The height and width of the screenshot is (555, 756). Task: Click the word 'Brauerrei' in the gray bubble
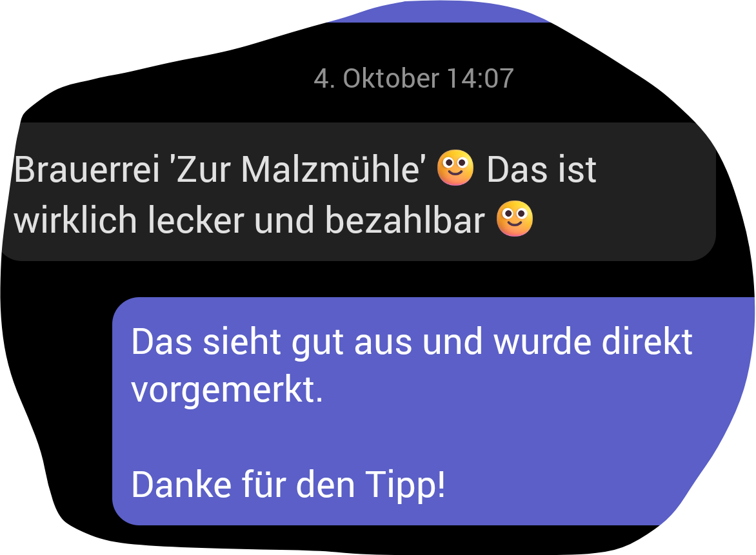pos(87,169)
